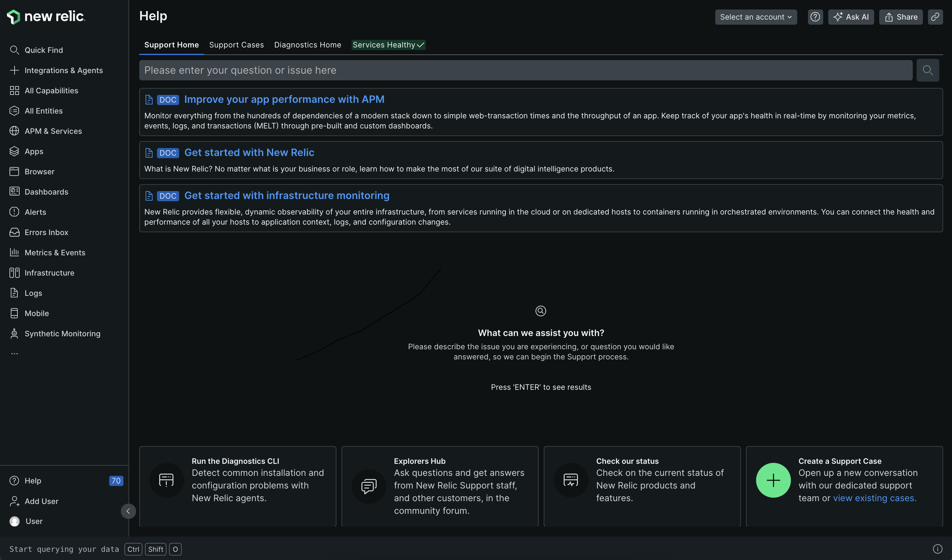Click the info icon in bottom bar
The height and width of the screenshot is (560, 952).
tap(937, 549)
